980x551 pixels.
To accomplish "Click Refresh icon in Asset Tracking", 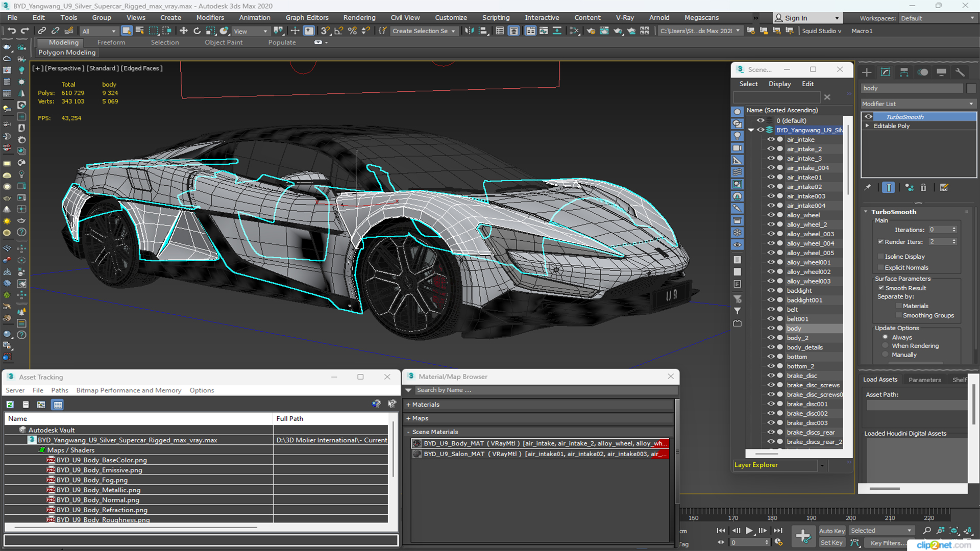I will coord(10,405).
